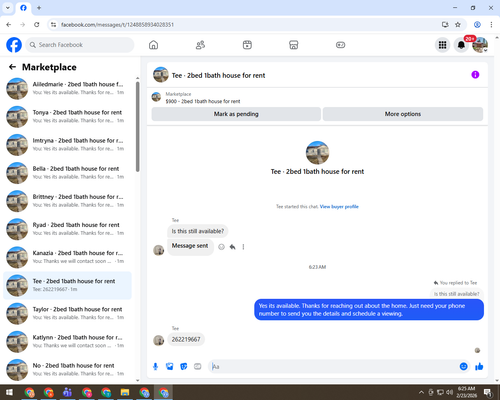Open Katlynn conversation
This screenshot has width=500, height=400.
67,342
